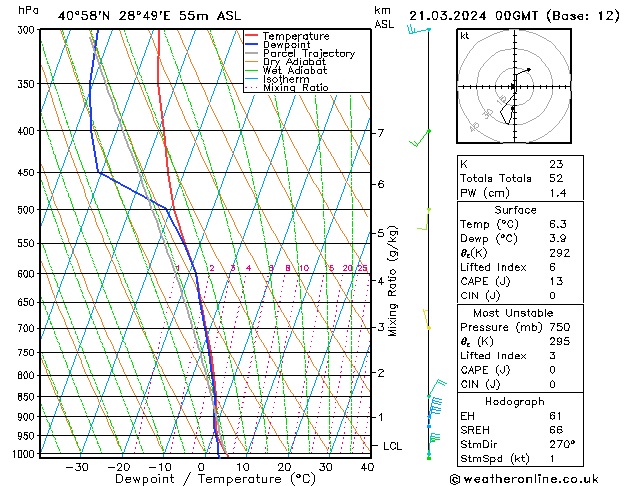Screen dimensions: 629x486
Task: Click the vertical Mixing Ratio (g/kg) axis label
Action: (x=392, y=281)
